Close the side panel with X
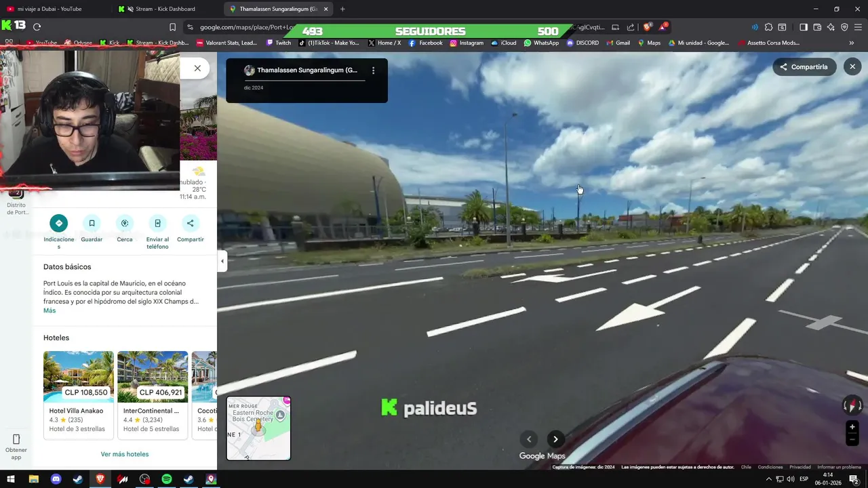 pos(197,68)
